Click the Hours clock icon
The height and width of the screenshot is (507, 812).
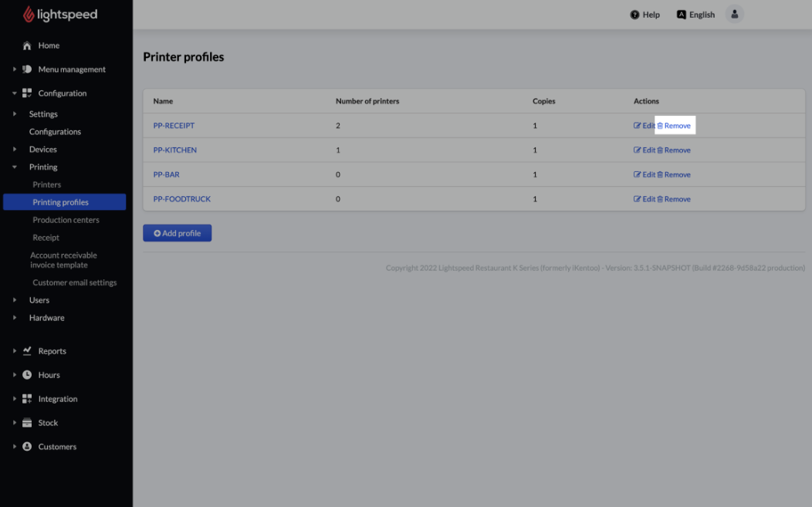pyautogui.click(x=27, y=375)
